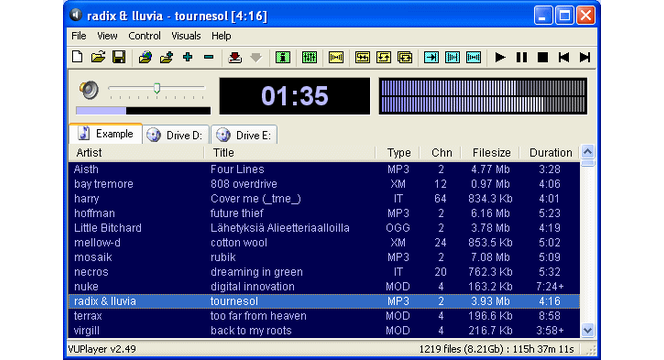Select mellow-d cotton wool track
The image size is (664, 360).
tap(324, 243)
